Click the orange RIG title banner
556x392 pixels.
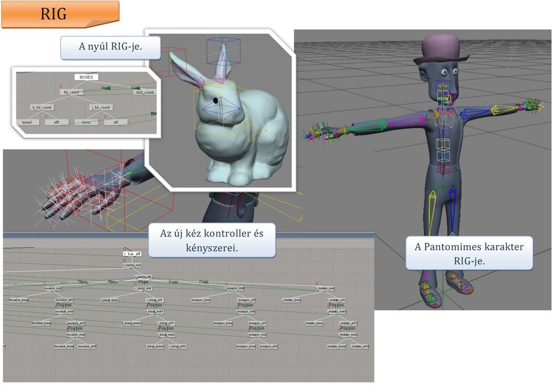pos(59,14)
